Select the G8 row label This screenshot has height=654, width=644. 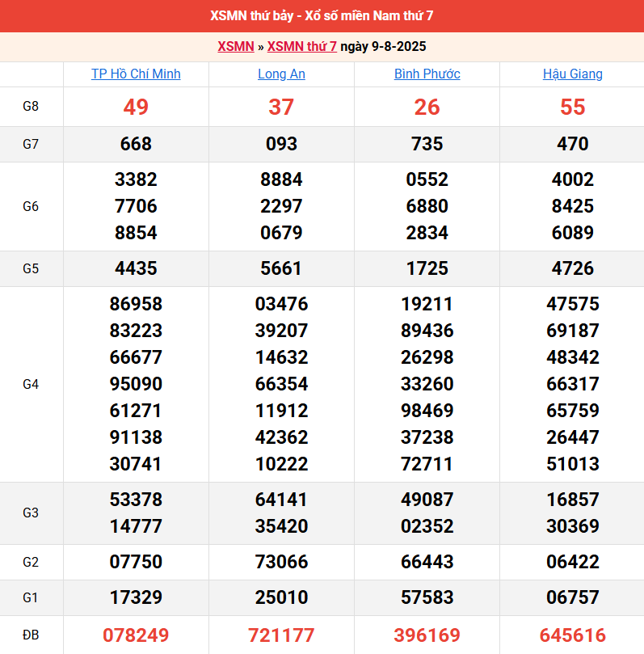coord(31,107)
